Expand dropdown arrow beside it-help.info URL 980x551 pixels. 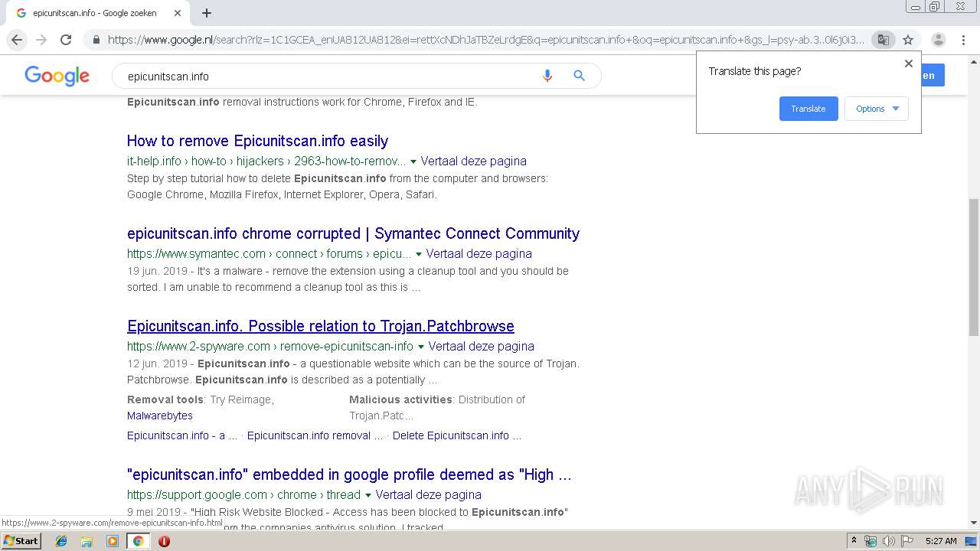[413, 161]
